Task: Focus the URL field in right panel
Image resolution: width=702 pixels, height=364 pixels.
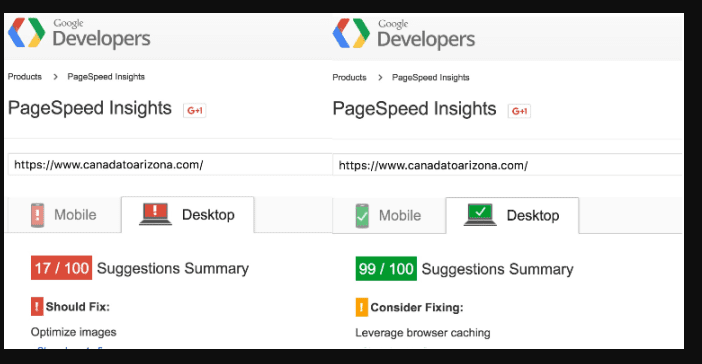Action: tap(508, 165)
